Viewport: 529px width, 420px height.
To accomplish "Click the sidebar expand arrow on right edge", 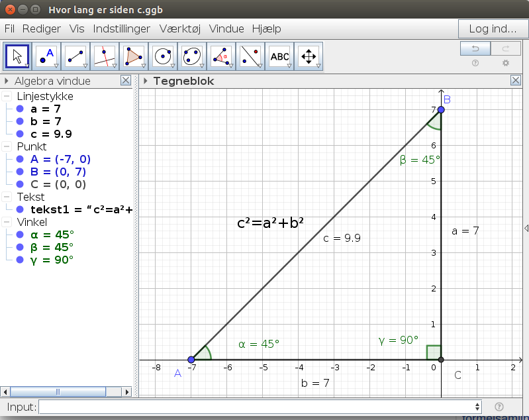I will point(526,229).
